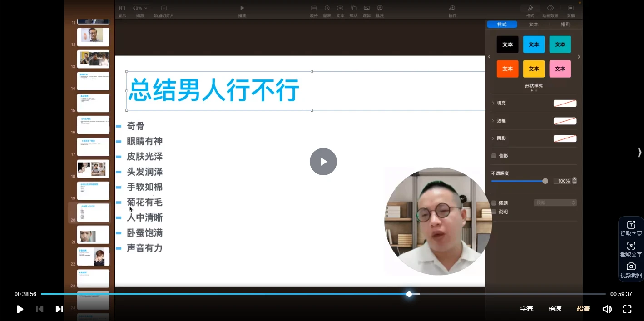
Task: Select slide 21 thumbnail in navigator
Action: [x=93, y=235]
